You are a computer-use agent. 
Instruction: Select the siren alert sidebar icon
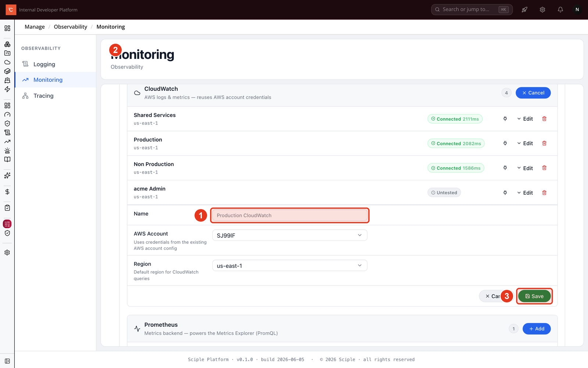point(7,151)
